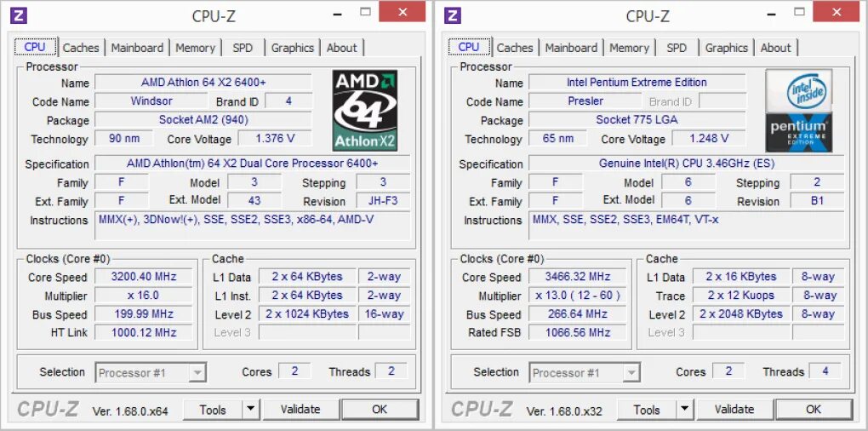Click the 1066.56 MHz Rated FSB value
The width and height of the screenshot is (868, 431).
tap(577, 332)
